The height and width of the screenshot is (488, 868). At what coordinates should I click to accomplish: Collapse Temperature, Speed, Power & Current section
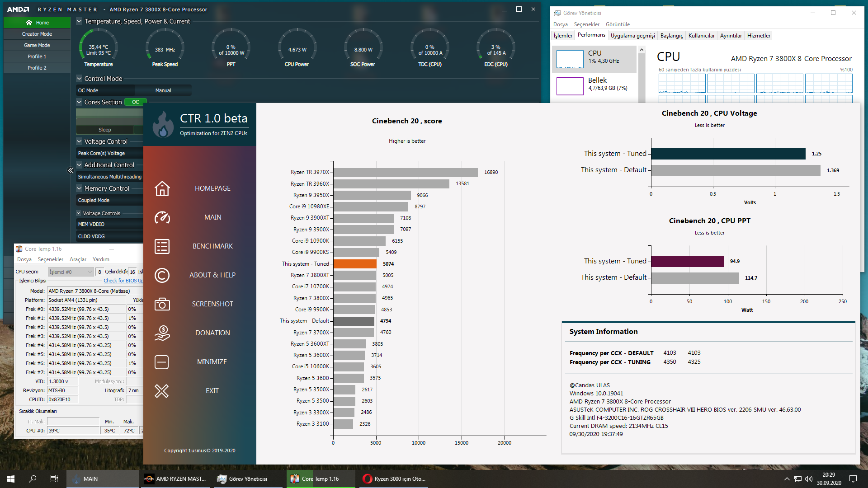click(79, 21)
